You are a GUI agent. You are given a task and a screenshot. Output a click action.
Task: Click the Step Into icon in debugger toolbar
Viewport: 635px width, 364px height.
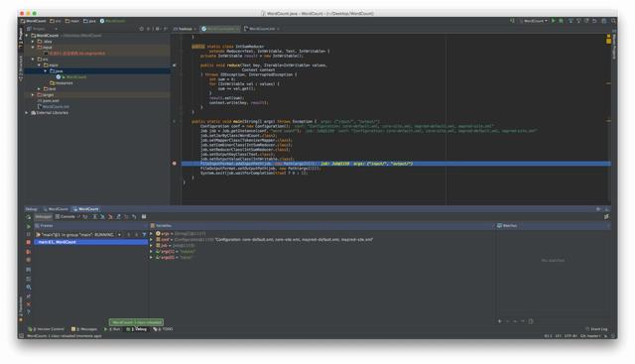(x=102, y=217)
